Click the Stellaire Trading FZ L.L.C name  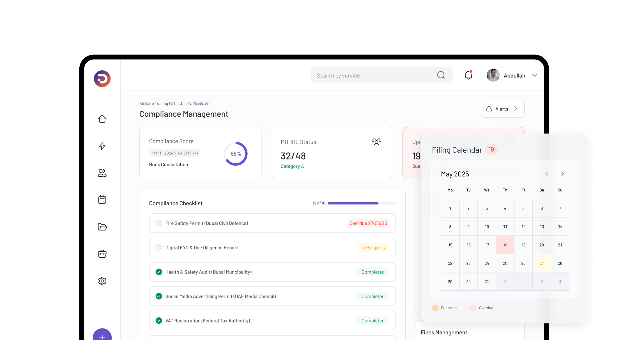[161, 104]
